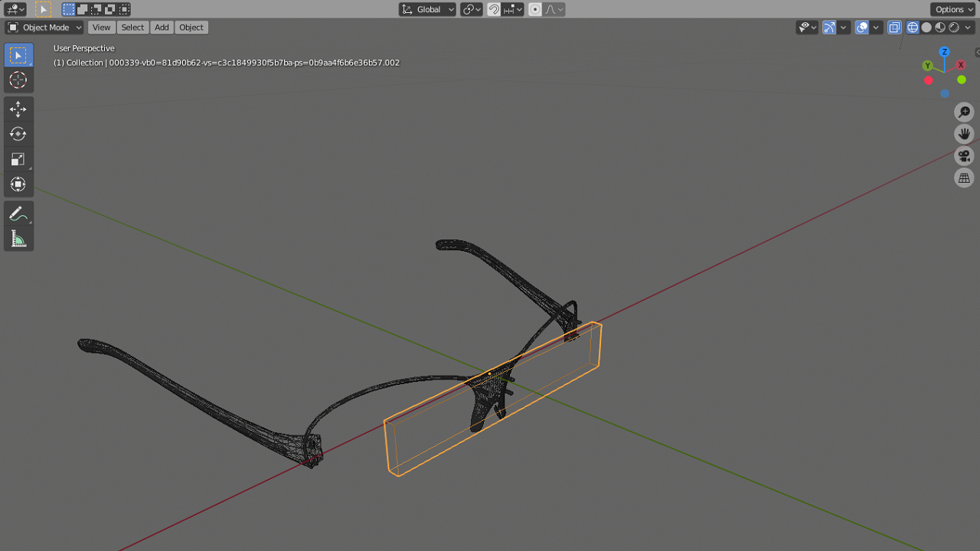Click the negative Y green dot on gizmo
The image size is (980, 551).
click(962, 80)
